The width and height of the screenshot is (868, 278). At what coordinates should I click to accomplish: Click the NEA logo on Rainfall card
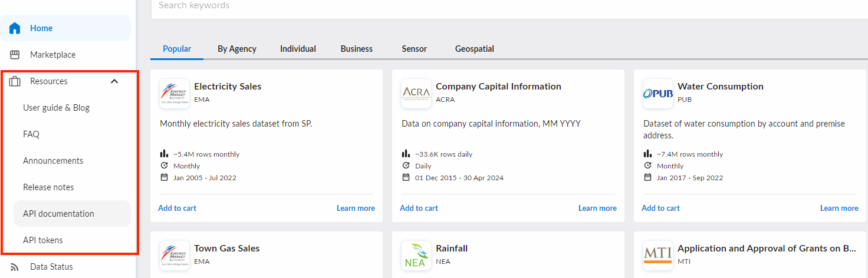(x=416, y=256)
